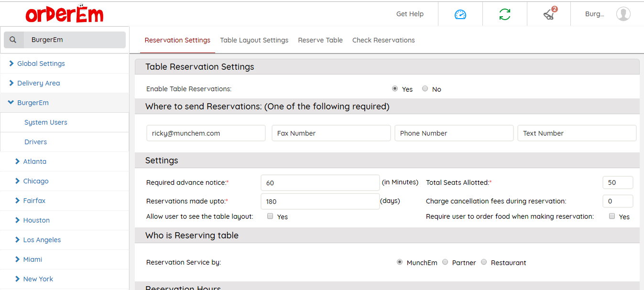Check Allow user to see table layout
Image resolution: width=644 pixels, height=290 pixels.
coord(270,216)
